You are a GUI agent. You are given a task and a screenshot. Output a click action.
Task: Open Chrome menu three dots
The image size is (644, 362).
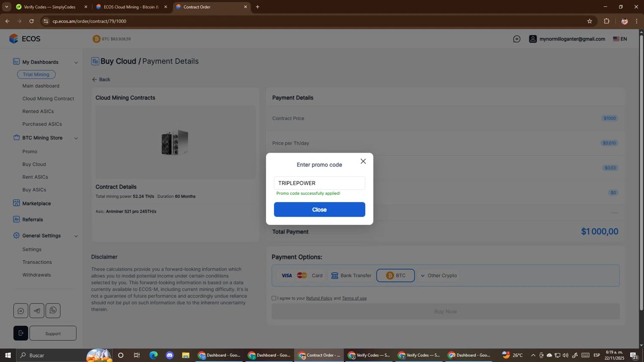(636, 21)
